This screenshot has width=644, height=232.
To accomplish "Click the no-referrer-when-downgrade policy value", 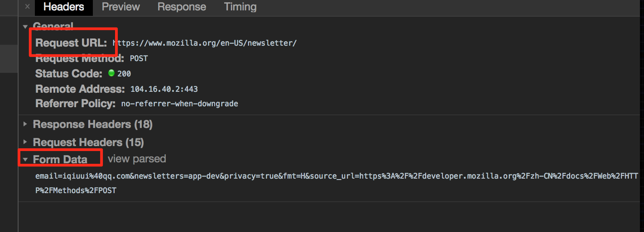I will [x=179, y=104].
